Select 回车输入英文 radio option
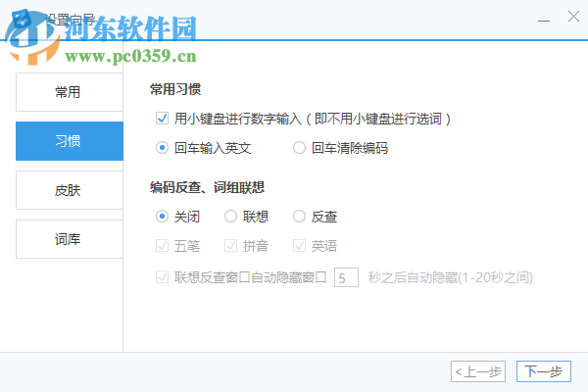Viewport: 588px width, 392px height. (162, 148)
